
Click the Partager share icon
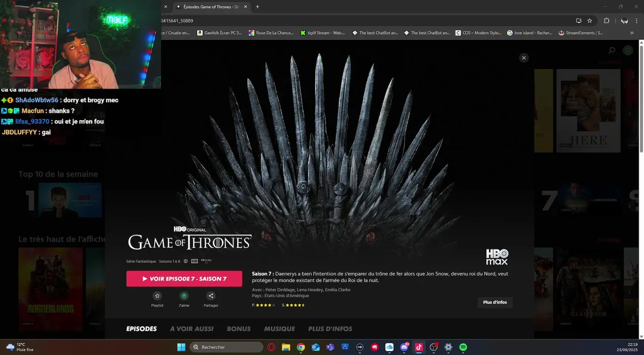coord(211,296)
